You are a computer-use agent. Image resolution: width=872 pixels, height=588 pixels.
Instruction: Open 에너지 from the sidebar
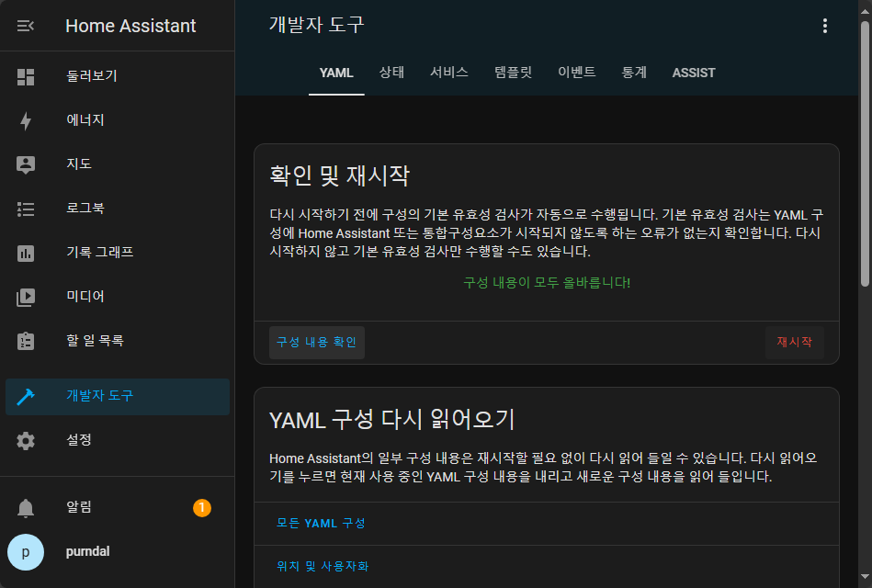pos(118,120)
